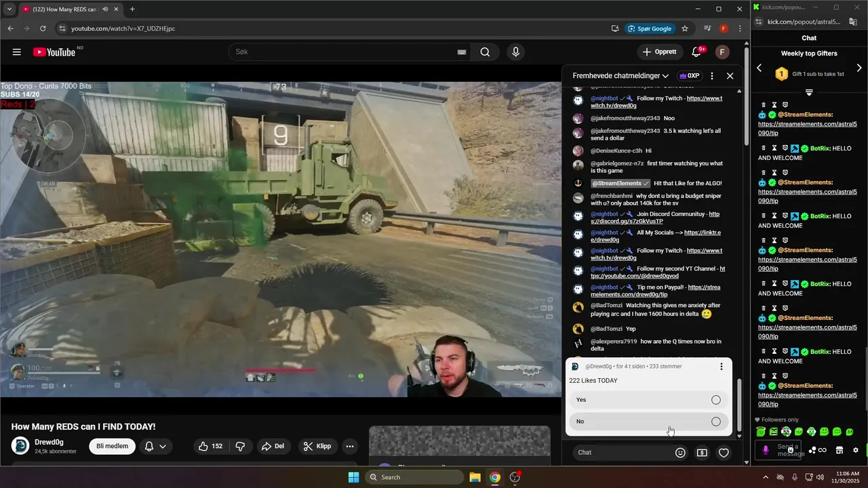This screenshot has height=488, width=868.
Task: Open YouTube notifications bell
Action: (696, 52)
